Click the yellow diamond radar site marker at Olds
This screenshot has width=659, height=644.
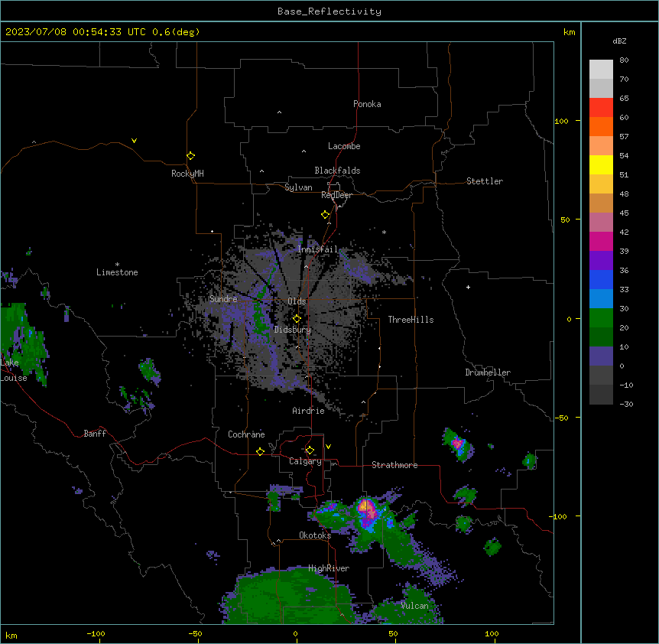click(297, 318)
